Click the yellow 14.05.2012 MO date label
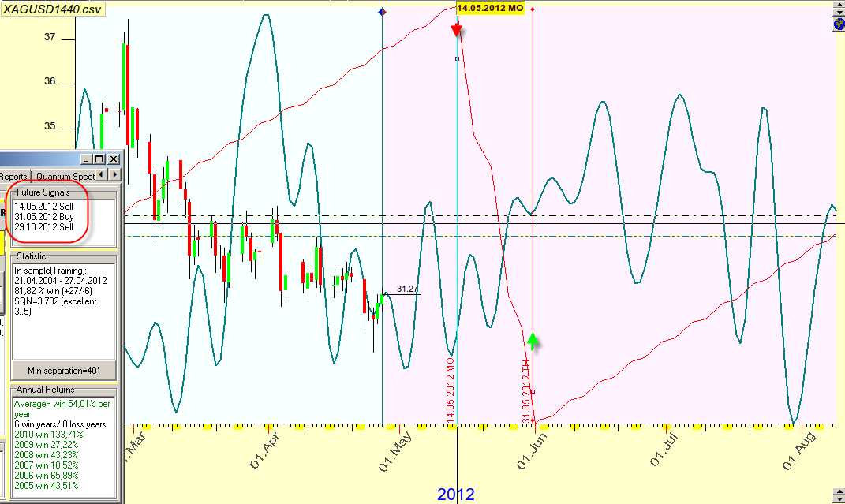 490,8
